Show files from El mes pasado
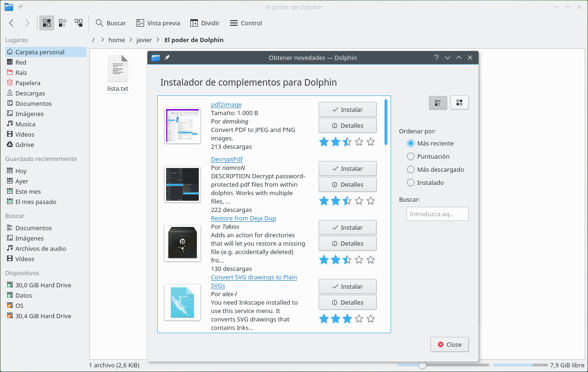 point(46,202)
